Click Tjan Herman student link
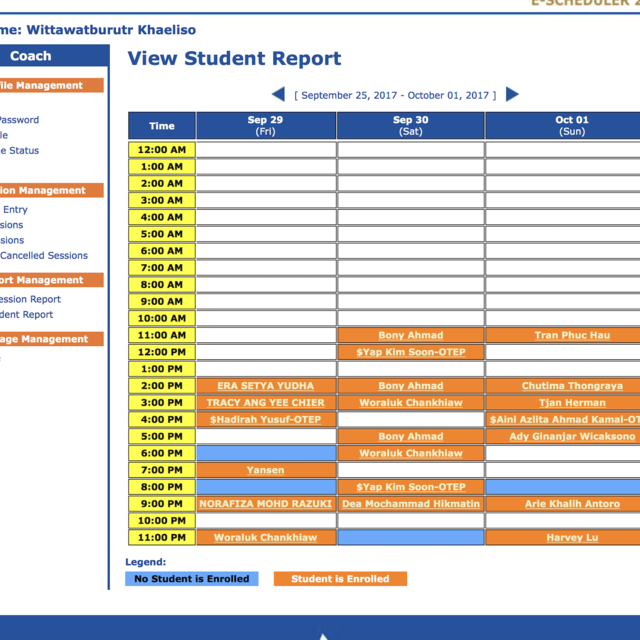Image resolution: width=640 pixels, height=640 pixels. coord(572,402)
